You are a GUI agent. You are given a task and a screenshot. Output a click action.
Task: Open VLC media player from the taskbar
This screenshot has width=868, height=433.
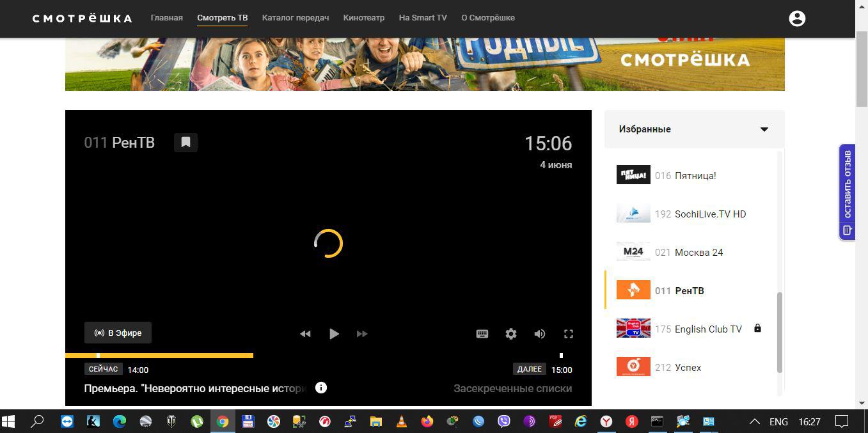(x=401, y=421)
